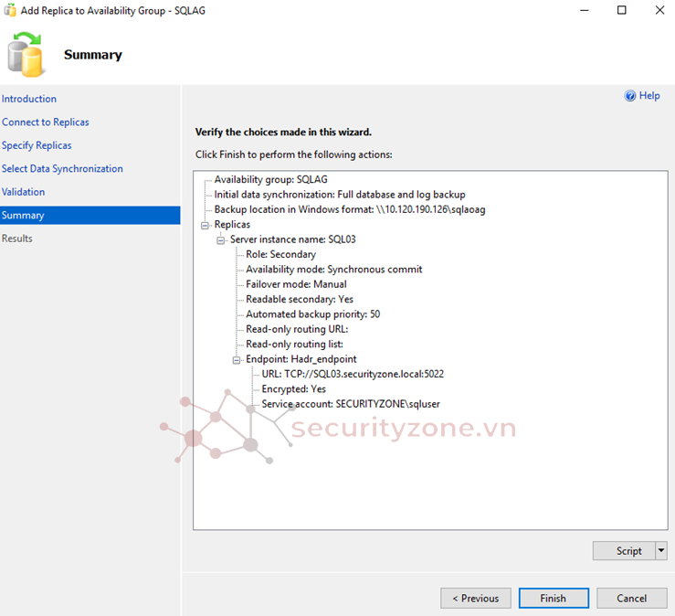
Task: Click the title bar window icon
Action: pyautogui.click(x=11, y=10)
